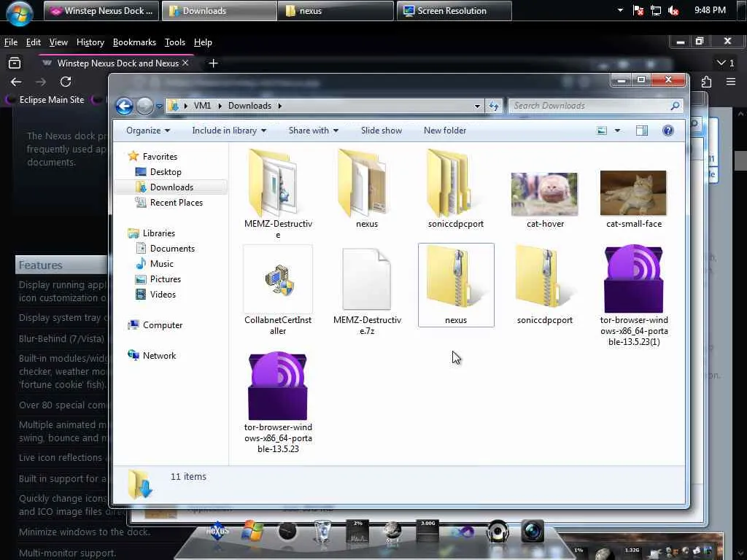Image resolution: width=747 pixels, height=560 pixels.
Task: Toggle the preview pane button
Action: click(642, 131)
